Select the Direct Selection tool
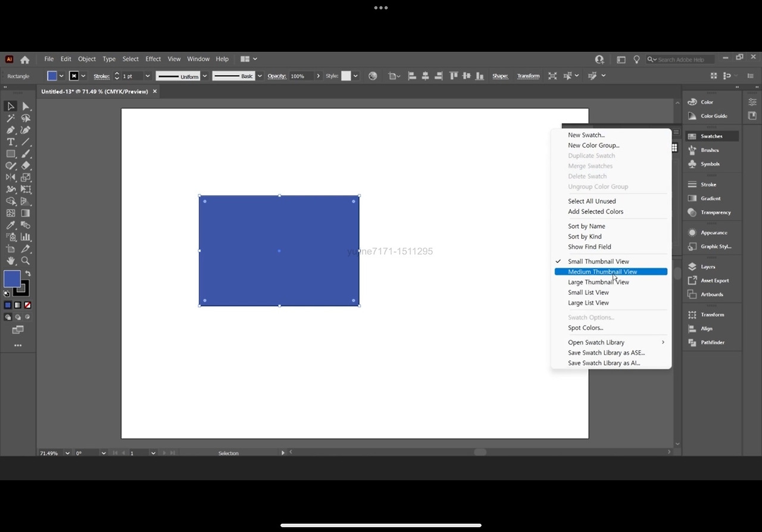762x532 pixels. coord(26,106)
